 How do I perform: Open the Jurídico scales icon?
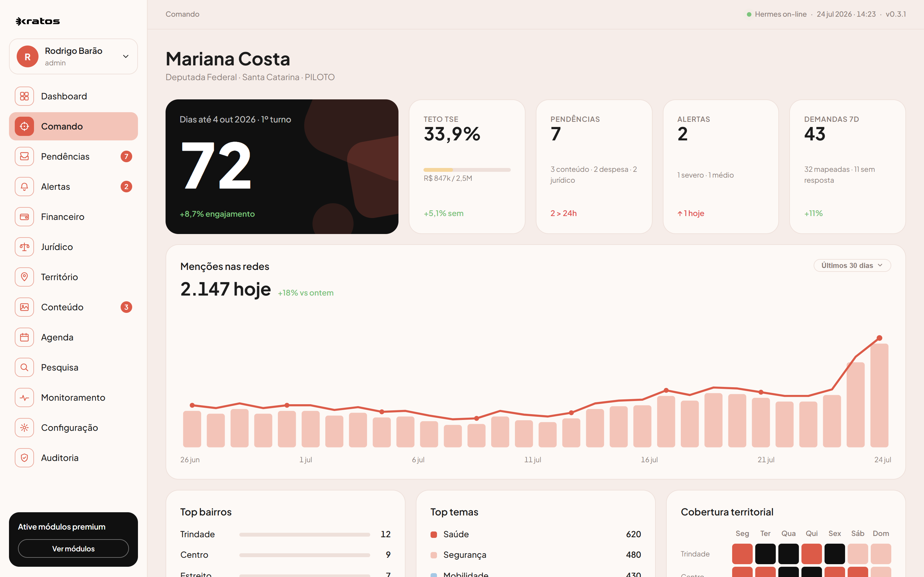pyautogui.click(x=24, y=247)
